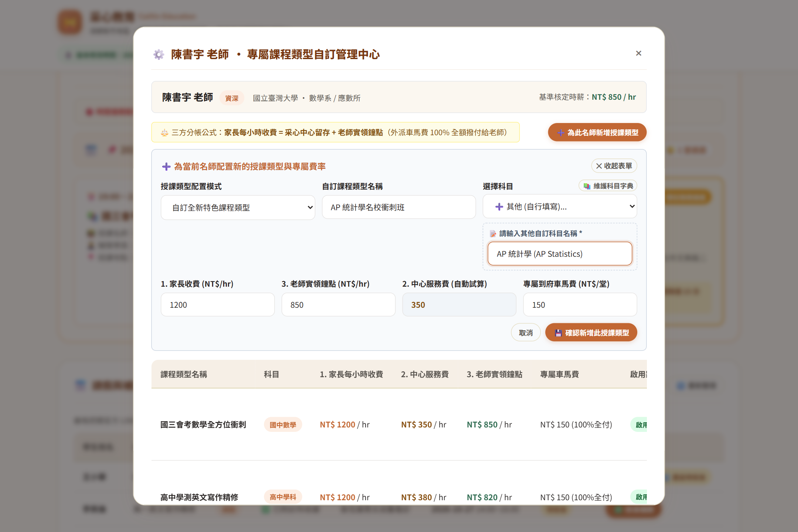The image size is (798, 532).
Task: Click the 2. 中心服務費 column header
Action: 425,374
